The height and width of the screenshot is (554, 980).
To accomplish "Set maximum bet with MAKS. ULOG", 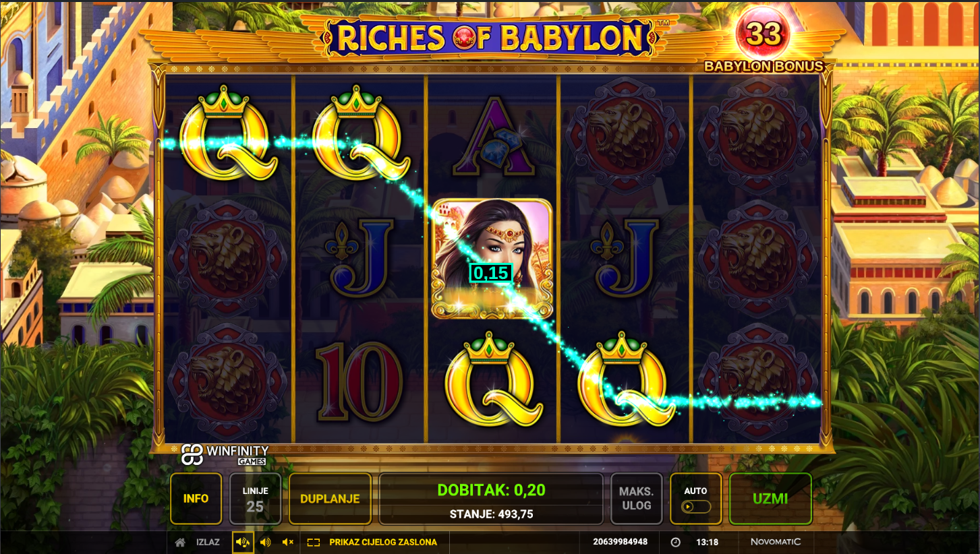I will (x=637, y=499).
